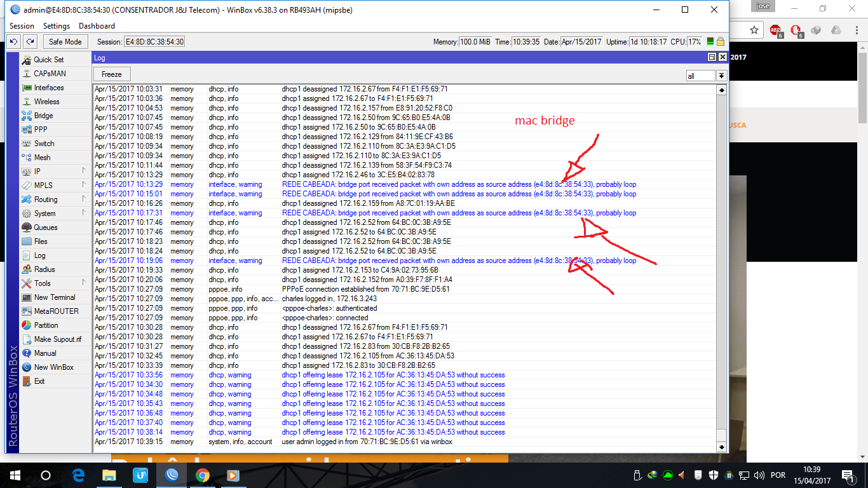
Task: Open the Windows Start menu
Action: 15,475
